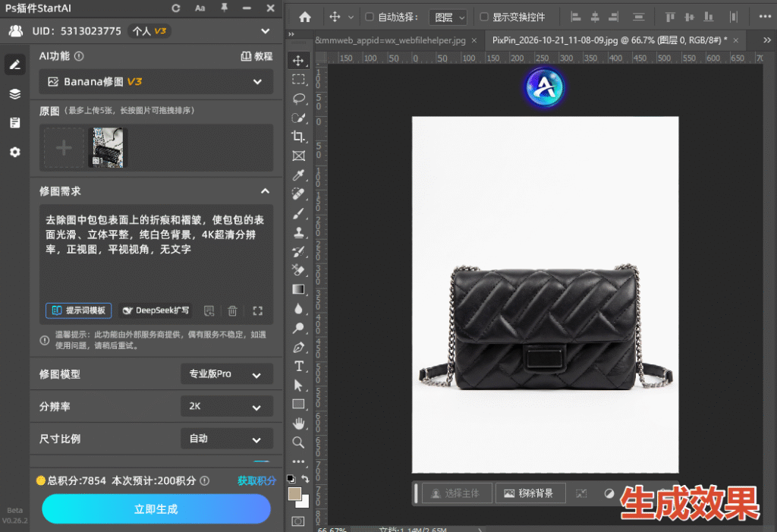Select the Horizontal Type tool

pyautogui.click(x=298, y=366)
